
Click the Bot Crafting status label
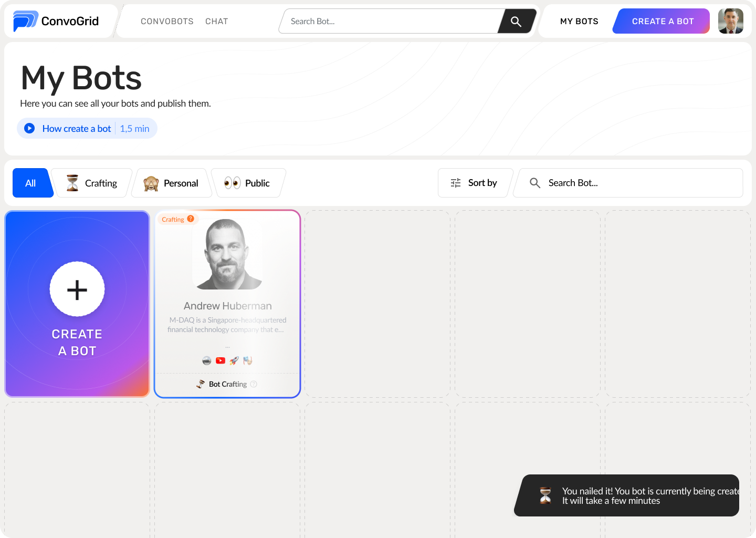point(228,384)
